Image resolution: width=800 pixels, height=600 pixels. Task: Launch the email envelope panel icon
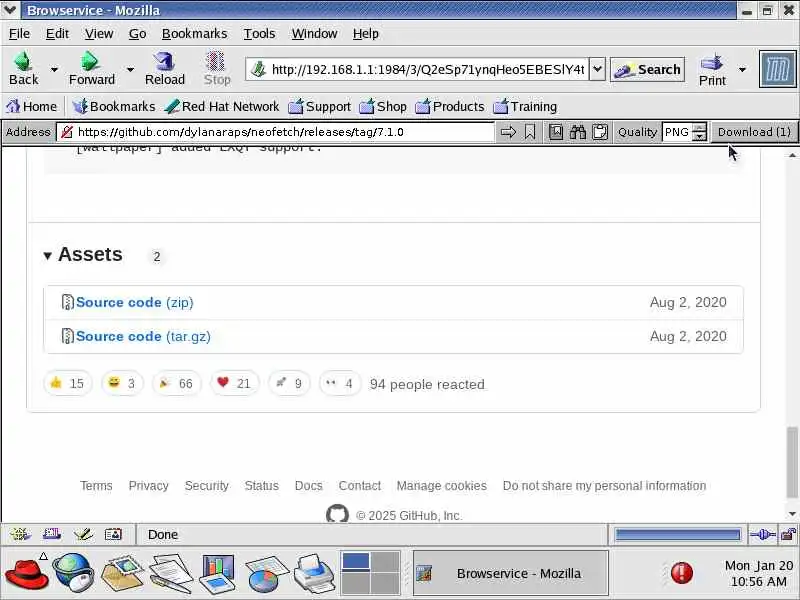[x=122, y=574]
